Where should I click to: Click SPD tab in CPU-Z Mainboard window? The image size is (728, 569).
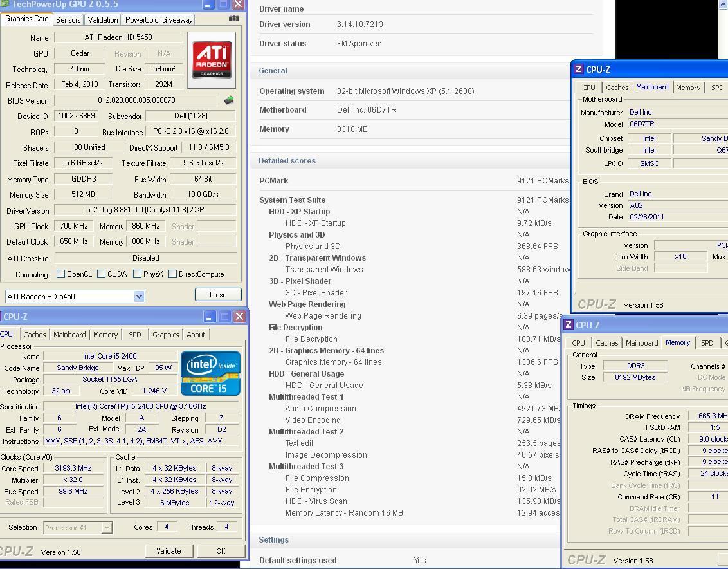coord(717,88)
